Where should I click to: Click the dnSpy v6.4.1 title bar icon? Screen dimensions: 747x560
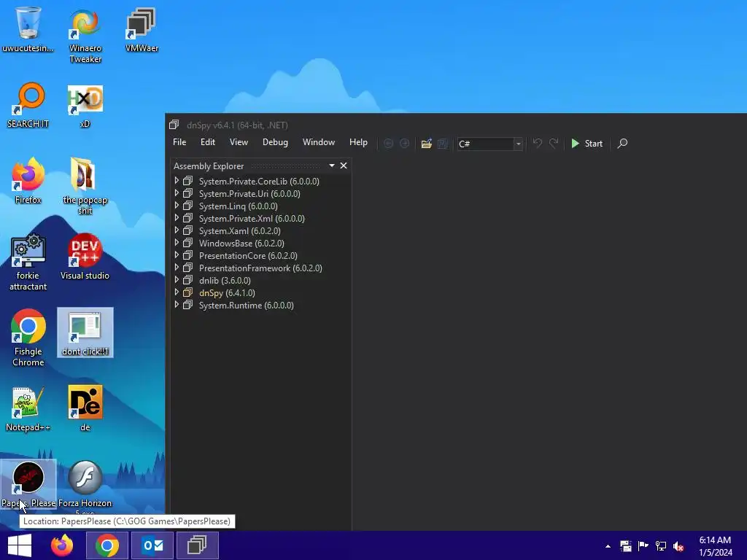[174, 125]
